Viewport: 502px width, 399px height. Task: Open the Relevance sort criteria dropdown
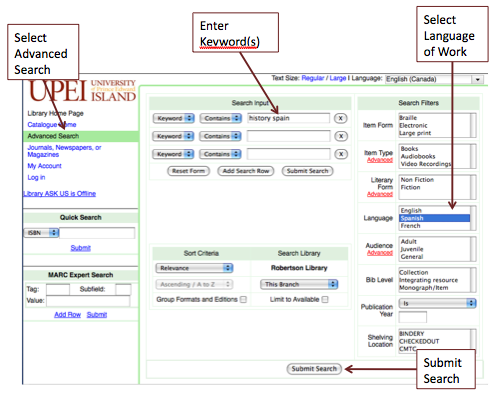click(x=194, y=268)
